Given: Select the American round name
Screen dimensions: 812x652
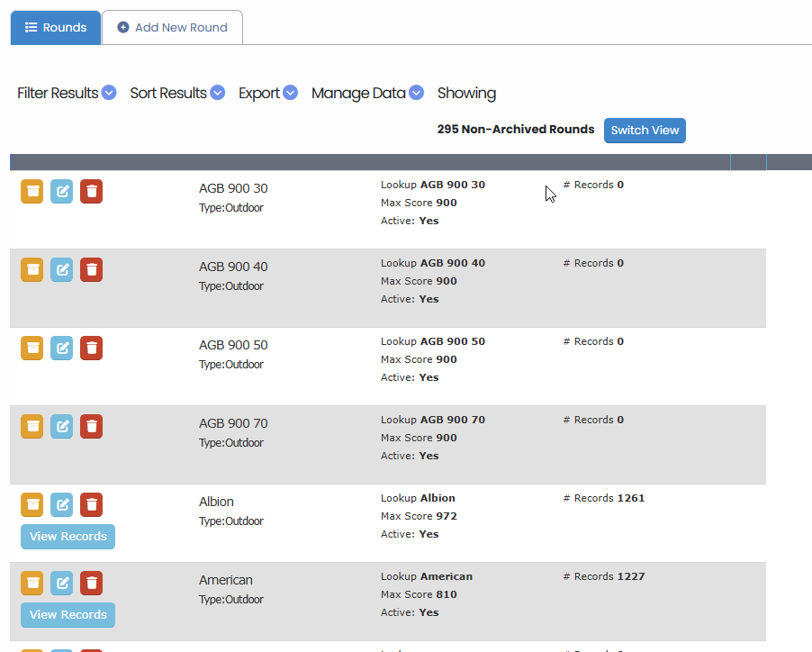Looking at the screenshot, I should point(226,580).
